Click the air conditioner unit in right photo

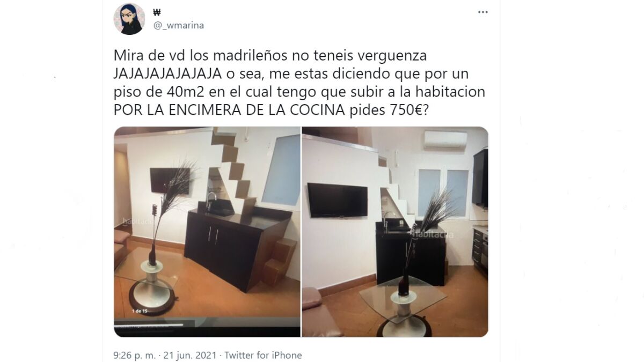tap(445, 140)
